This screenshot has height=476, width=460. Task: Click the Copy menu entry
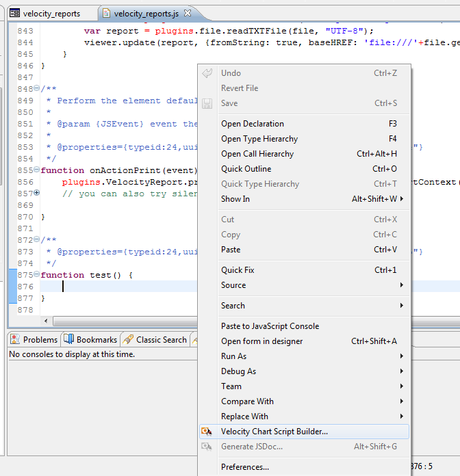(304, 235)
